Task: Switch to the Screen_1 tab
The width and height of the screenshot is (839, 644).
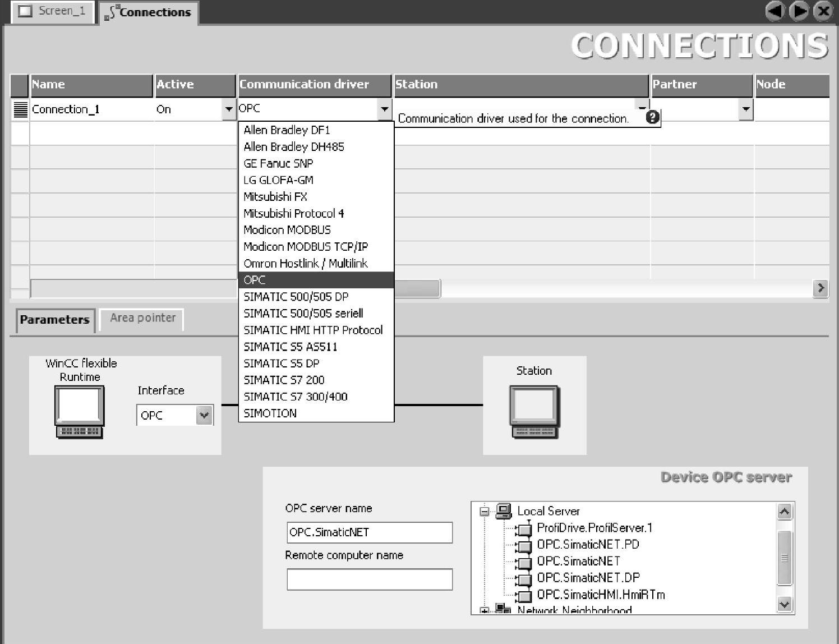Action: click(x=52, y=11)
